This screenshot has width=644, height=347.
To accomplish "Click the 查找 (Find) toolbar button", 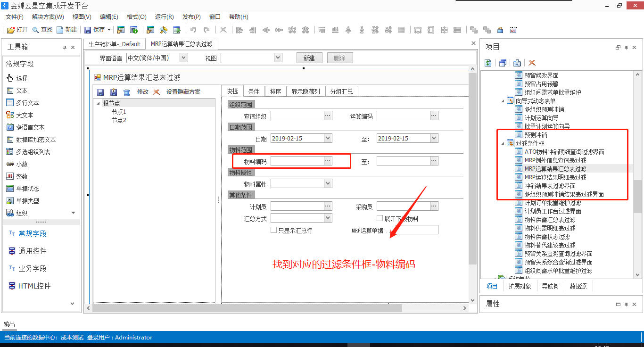I will [42, 30].
